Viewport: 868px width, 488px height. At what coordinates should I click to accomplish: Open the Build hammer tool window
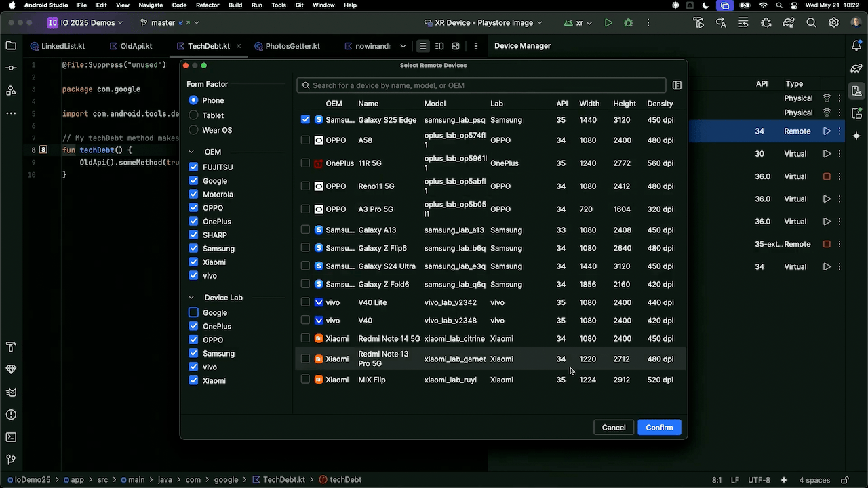tap(11, 347)
